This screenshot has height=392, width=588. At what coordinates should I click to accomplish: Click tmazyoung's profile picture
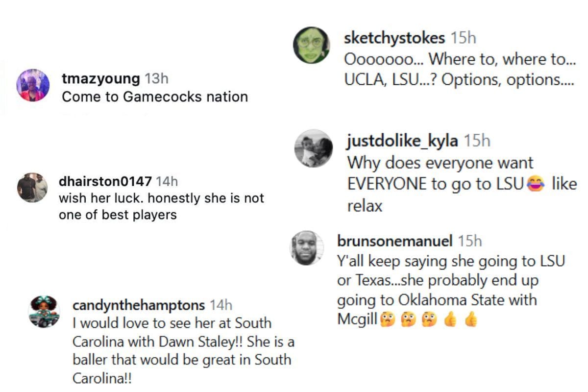33,85
